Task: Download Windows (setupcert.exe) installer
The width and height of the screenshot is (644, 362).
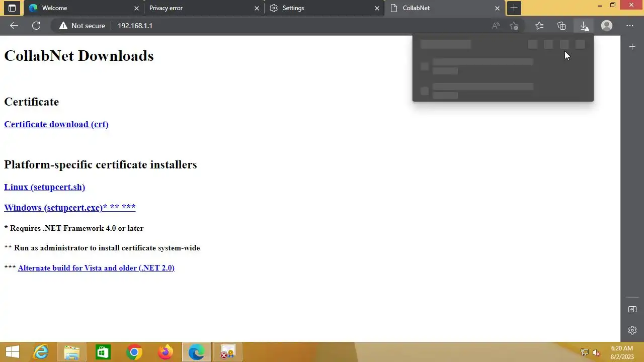Action: (69, 207)
